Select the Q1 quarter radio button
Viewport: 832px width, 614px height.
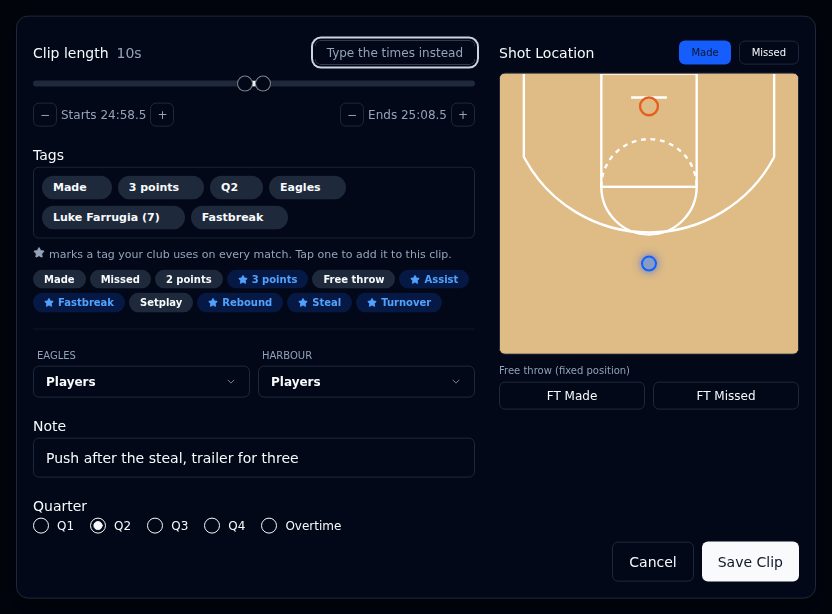coord(41,525)
